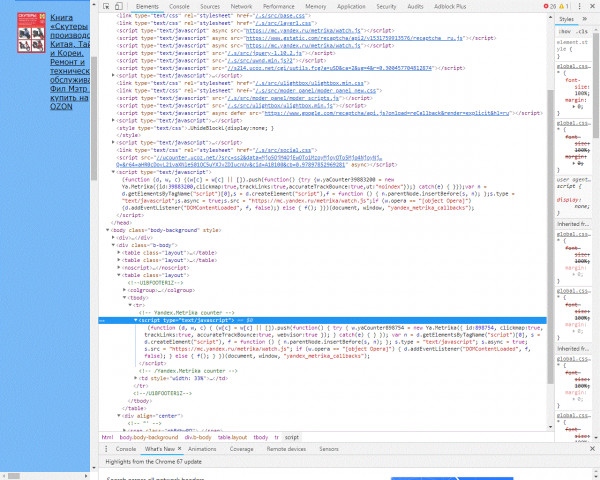This screenshot has width=600, height=480.
Task: Open the Adblock Plus tab
Action: coord(450,7)
